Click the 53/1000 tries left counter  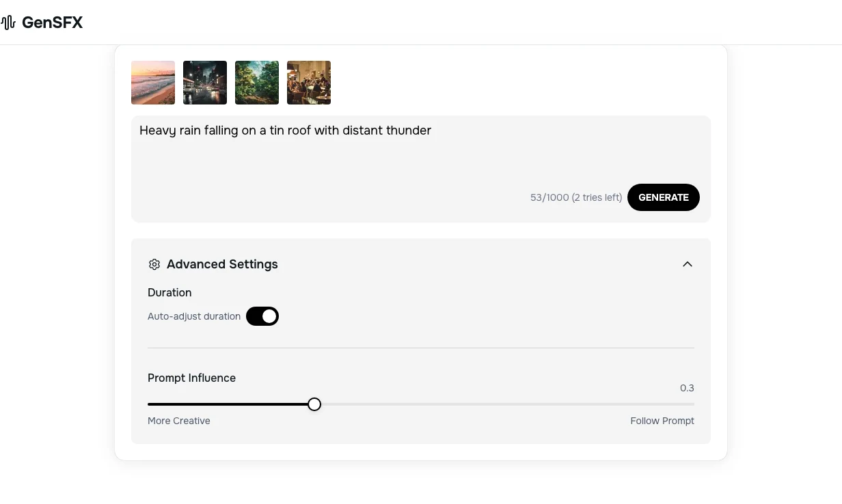pos(576,197)
